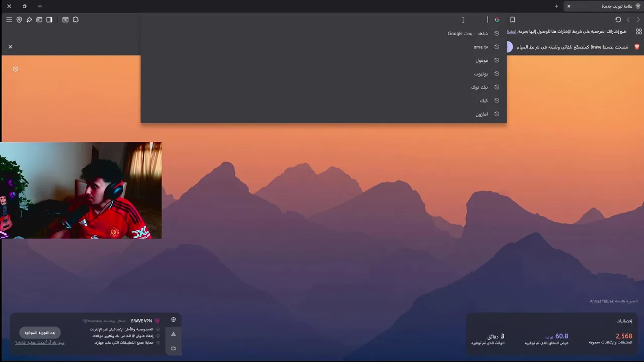This screenshot has width=644, height=362.
Task: Go forward with the right arrow
Action: 638,20
